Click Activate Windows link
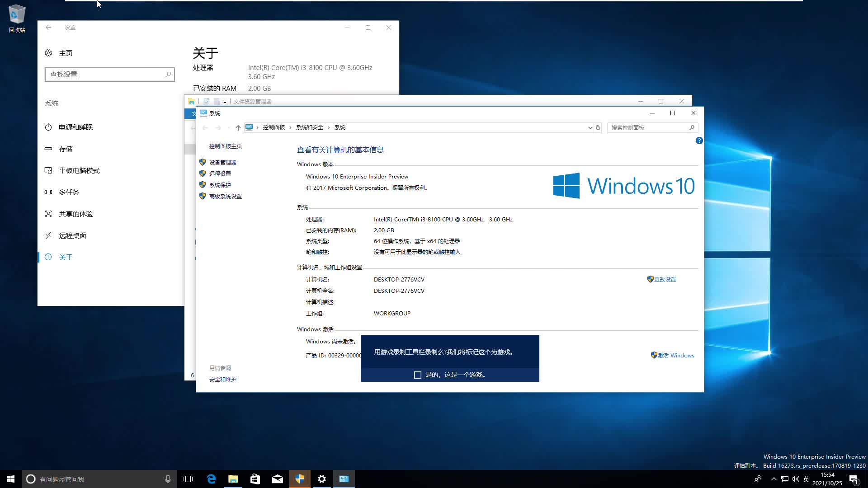868x488 pixels. [x=675, y=356]
